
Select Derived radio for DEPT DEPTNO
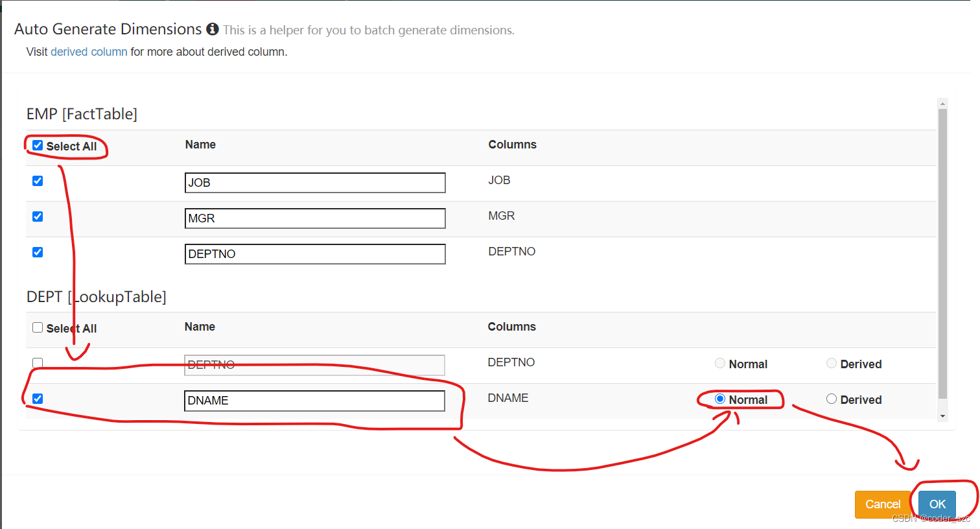(832, 363)
